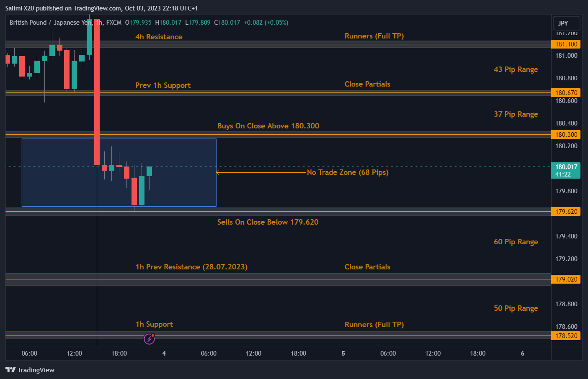Click the date 5 on time axis

click(343, 353)
